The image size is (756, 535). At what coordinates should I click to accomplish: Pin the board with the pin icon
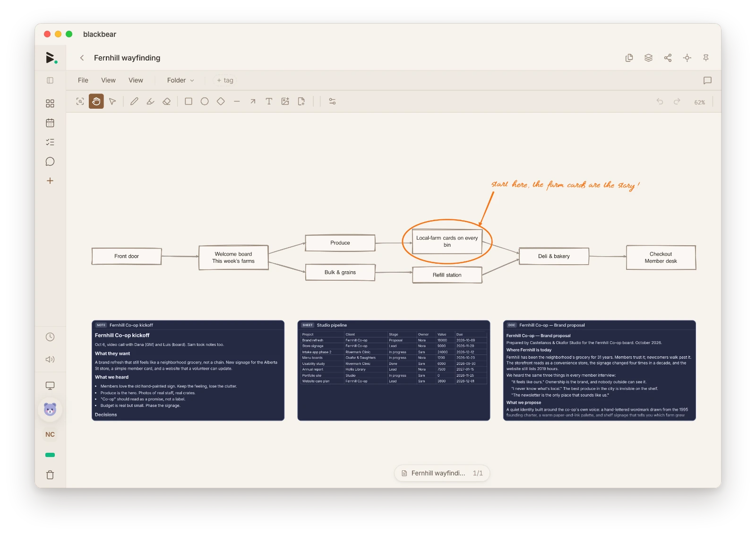pyautogui.click(x=706, y=58)
